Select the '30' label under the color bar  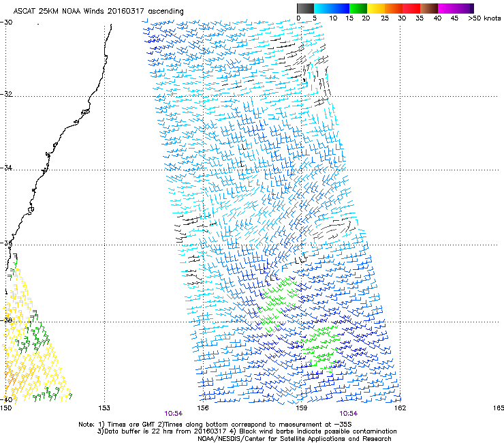click(402, 18)
